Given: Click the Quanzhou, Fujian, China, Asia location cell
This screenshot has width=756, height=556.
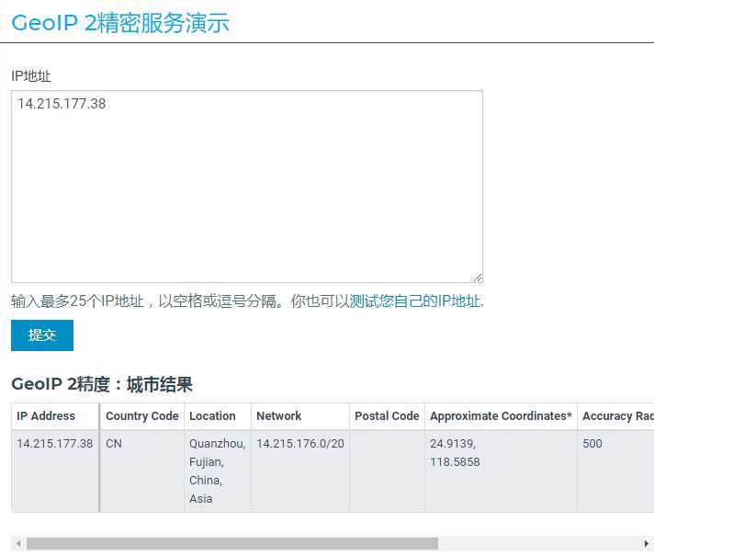Looking at the screenshot, I should pos(218,471).
